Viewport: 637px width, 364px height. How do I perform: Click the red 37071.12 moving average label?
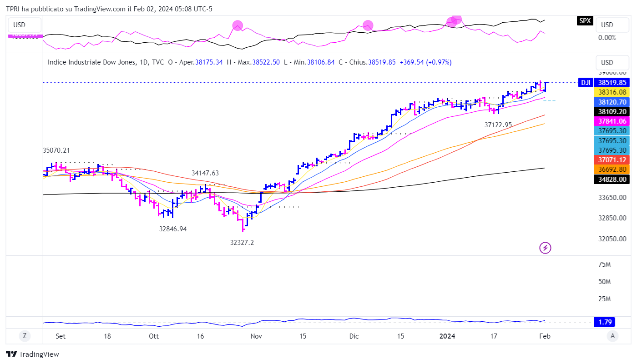point(612,160)
